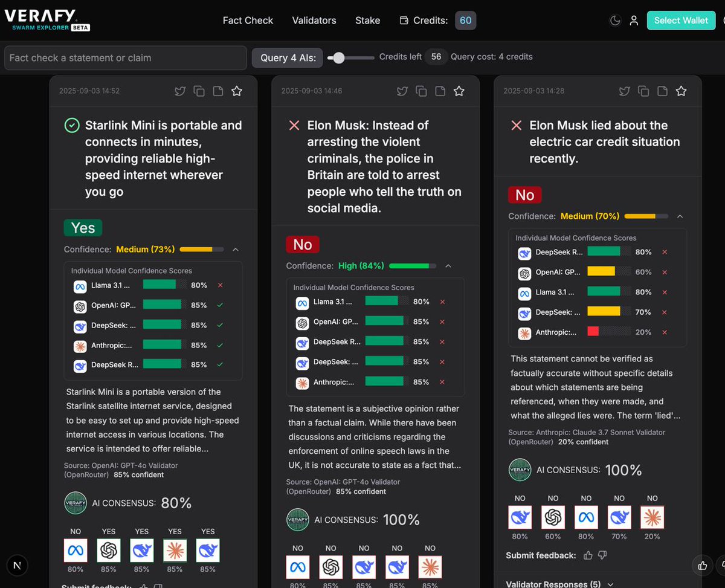
Task: Open the user account icon
Action: pyautogui.click(x=634, y=21)
